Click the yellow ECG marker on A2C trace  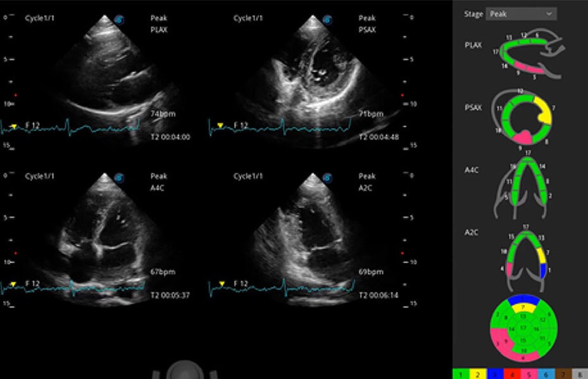click(x=221, y=284)
